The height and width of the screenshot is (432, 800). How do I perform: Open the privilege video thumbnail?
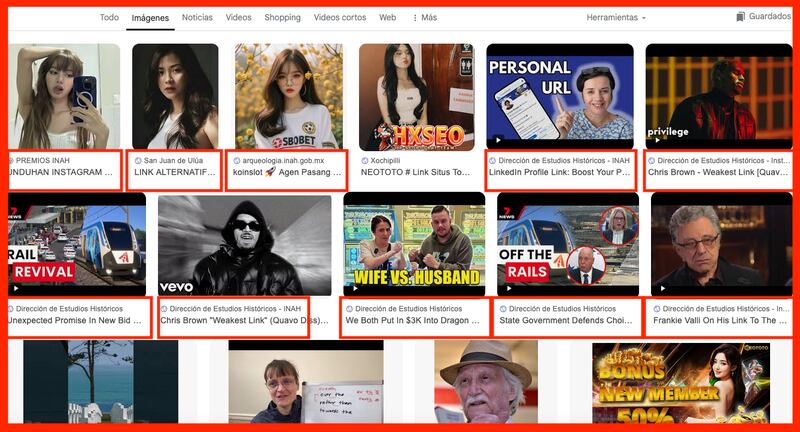[719, 96]
